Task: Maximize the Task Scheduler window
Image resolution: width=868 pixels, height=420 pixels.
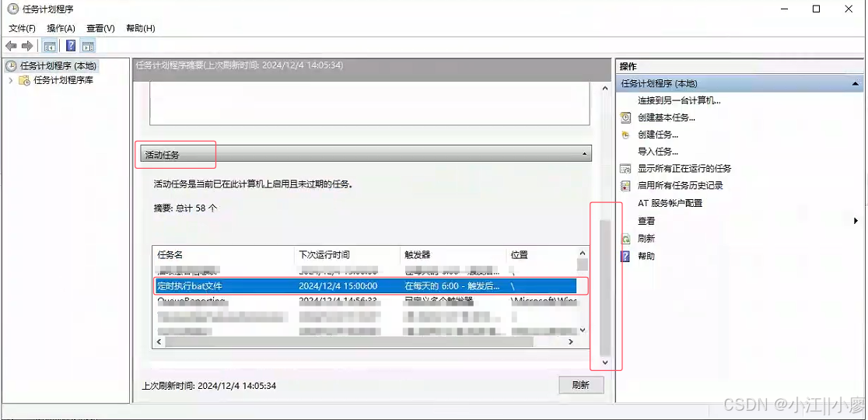Action: [816, 9]
